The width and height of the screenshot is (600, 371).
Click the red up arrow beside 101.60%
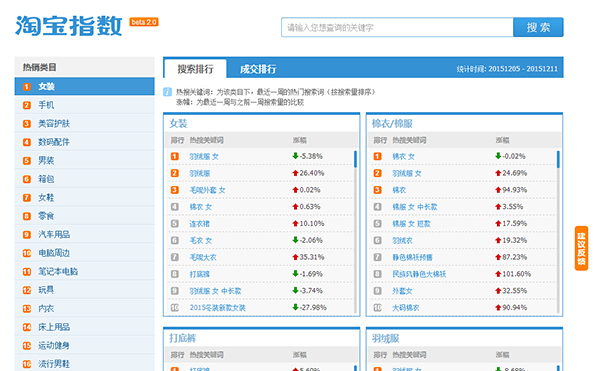(x=498, y=274)
